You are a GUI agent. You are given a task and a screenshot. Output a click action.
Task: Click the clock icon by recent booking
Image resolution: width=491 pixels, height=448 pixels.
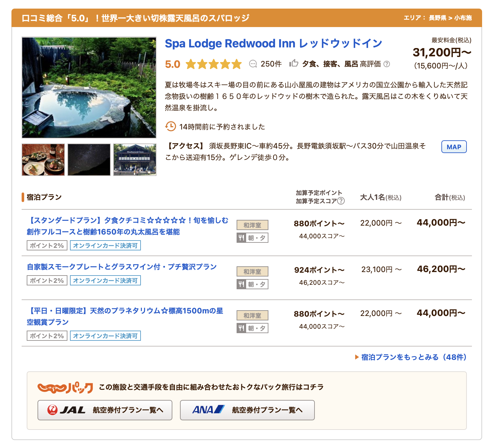(170, 126)
